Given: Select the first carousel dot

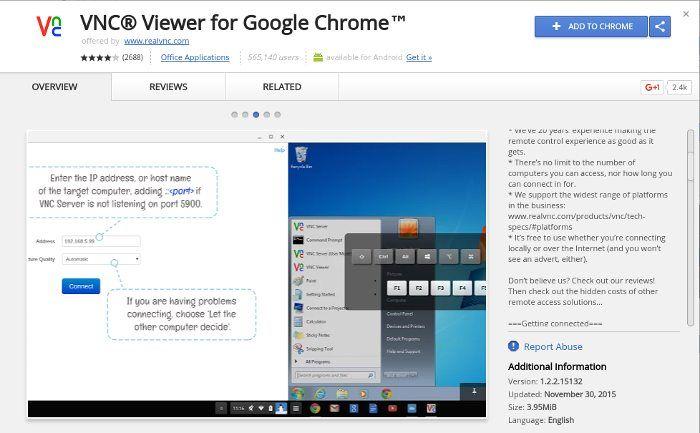Looking at the screenshot, I should (x=234, y=114).
